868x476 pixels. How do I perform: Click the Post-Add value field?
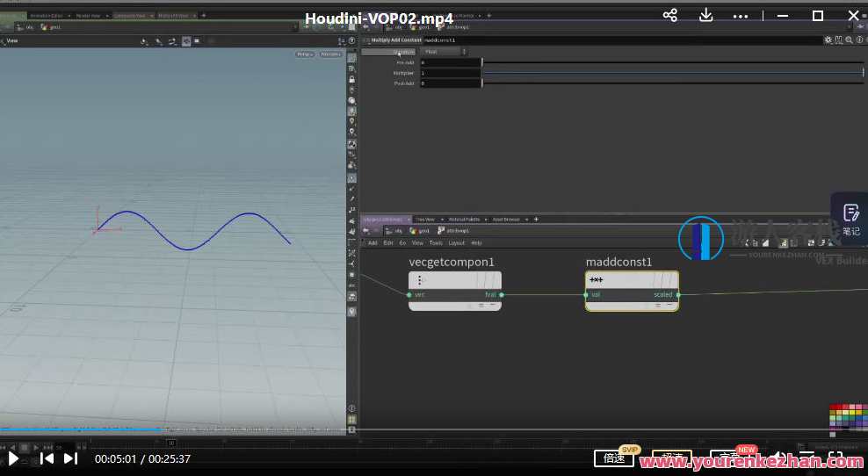pyautogui.click(x=450, y=83)
